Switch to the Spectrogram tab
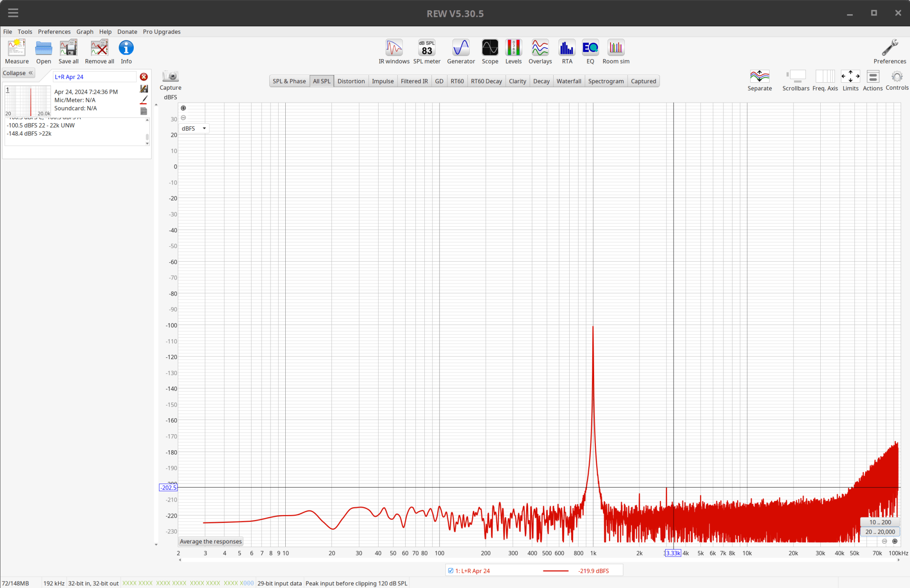Screen dimensions: 910x588 [606, 81]
